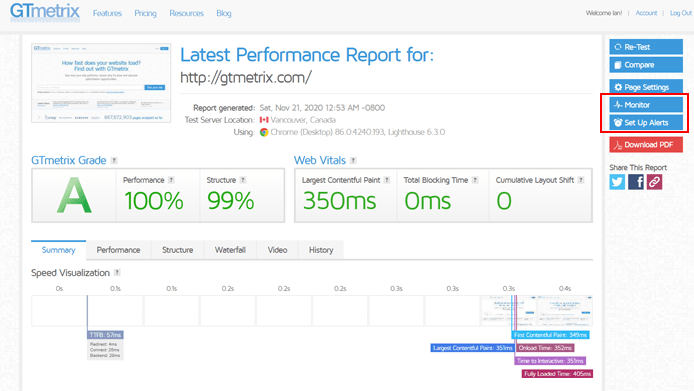The image size is (694, 391).
Task: Click the Fully Loaded Time marker
Action: point(557,374)
